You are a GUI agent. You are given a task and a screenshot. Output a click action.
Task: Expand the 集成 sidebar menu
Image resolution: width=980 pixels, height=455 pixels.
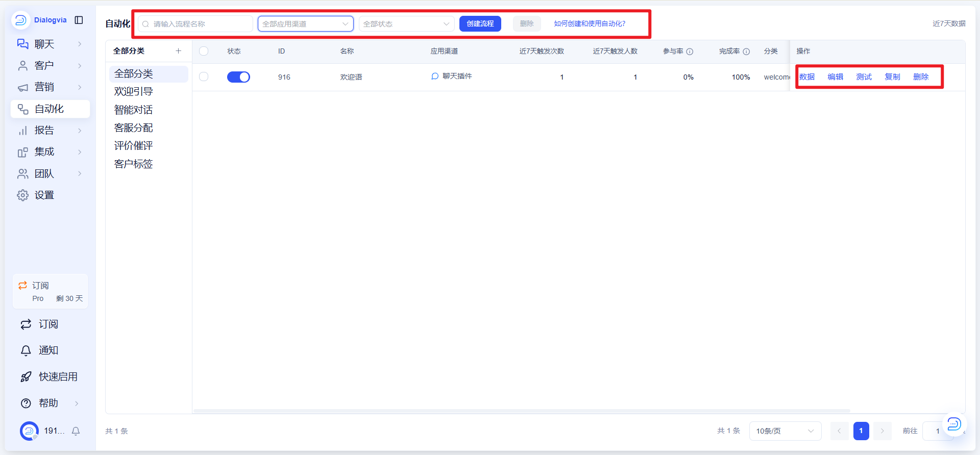(x=50, y=152)
